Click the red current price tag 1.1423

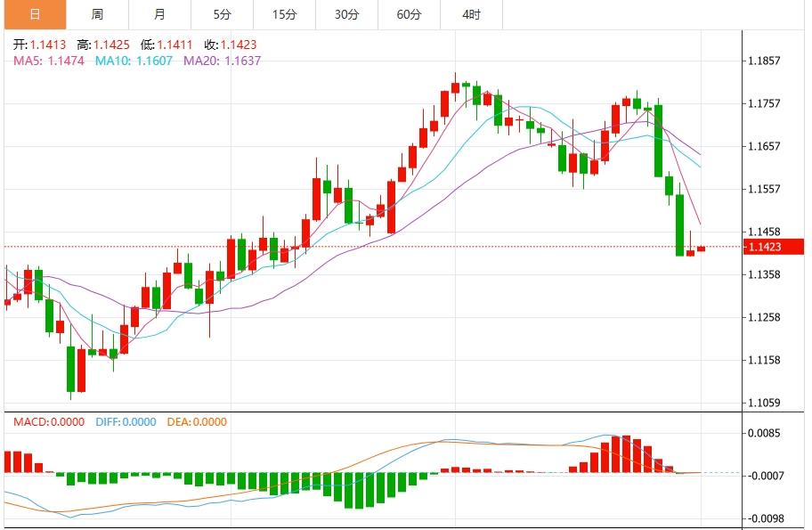[774, 247]
